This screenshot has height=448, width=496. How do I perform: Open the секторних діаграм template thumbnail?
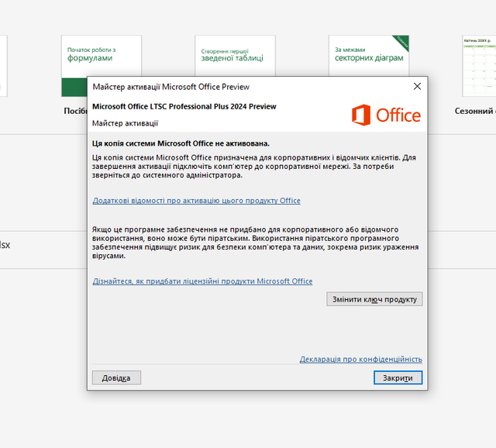click(369, 56)
